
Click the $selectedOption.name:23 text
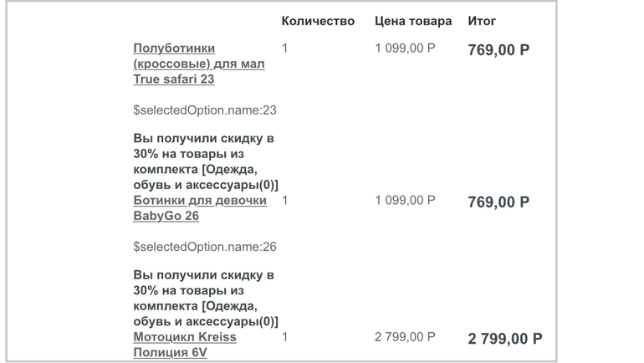(205, 110)
